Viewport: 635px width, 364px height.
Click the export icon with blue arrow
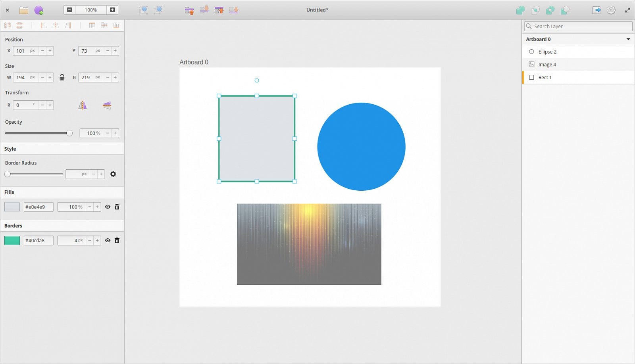[597, 10]
